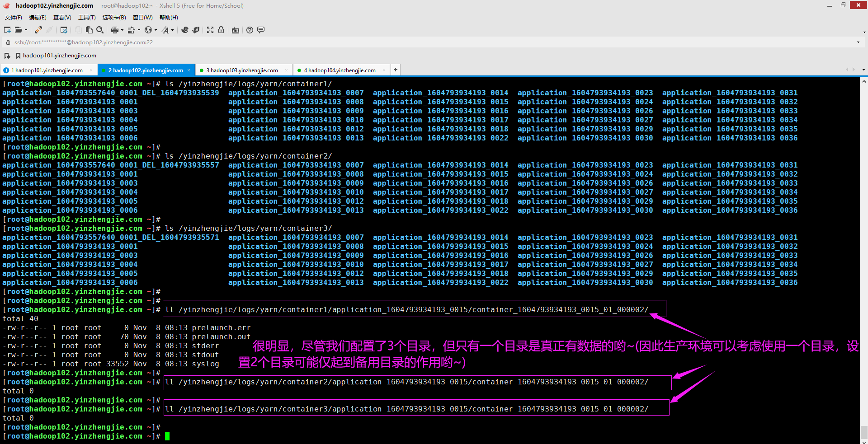Click the Reconnect plug icon

(38, 30)
